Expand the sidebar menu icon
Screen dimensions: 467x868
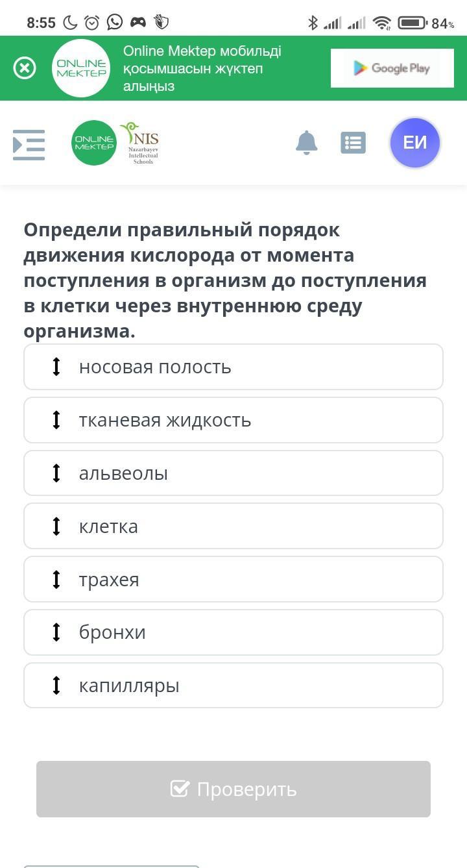29,144
